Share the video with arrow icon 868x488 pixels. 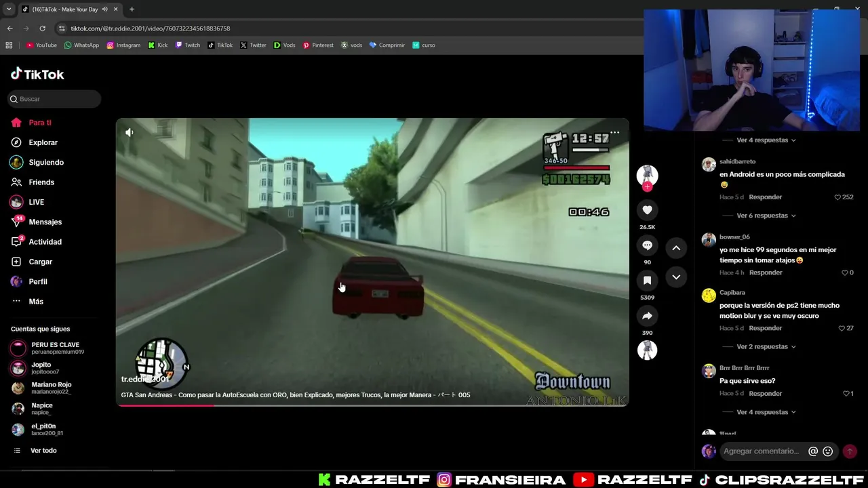click(x=647, y=316)
